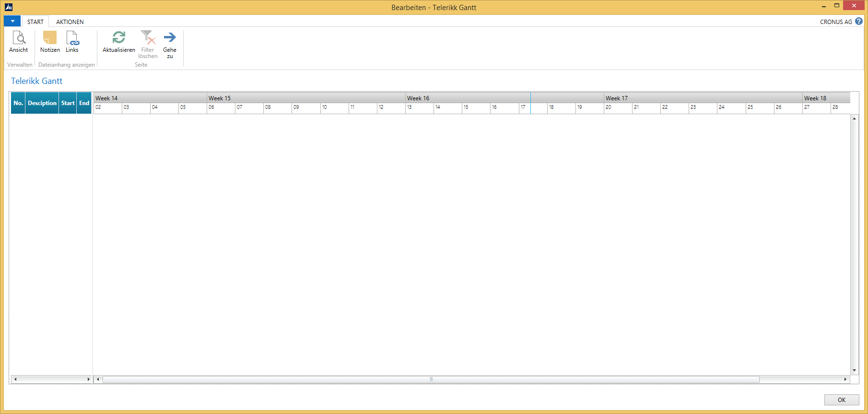The height and width of the screenshot is (414, 868).
Task: Select Week 14 in timeline header
Action: click(x=150, y=98)
